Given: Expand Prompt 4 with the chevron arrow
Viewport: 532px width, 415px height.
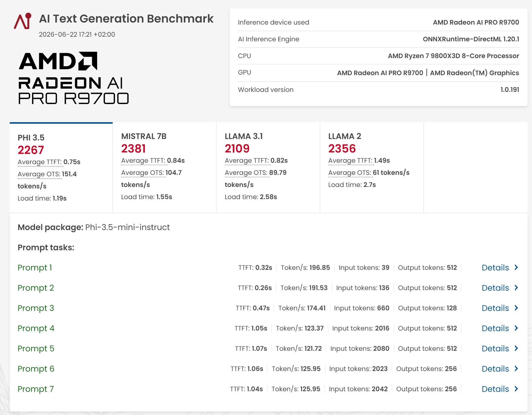Looking at the screenshot, I should tap(516, 328).
